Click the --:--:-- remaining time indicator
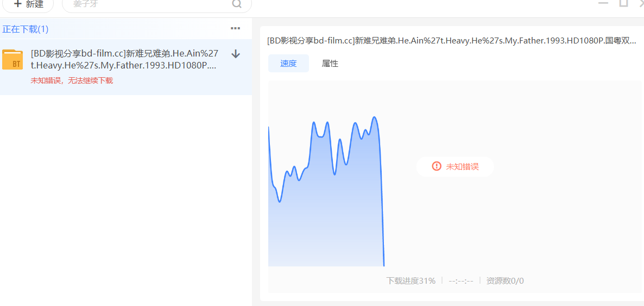 coord(461,281)
